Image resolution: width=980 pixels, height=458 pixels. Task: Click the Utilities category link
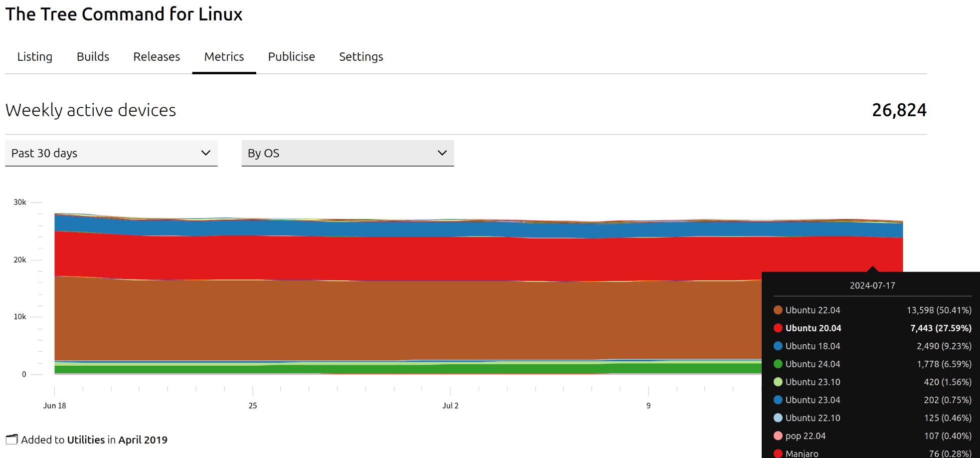coord(86,440)
